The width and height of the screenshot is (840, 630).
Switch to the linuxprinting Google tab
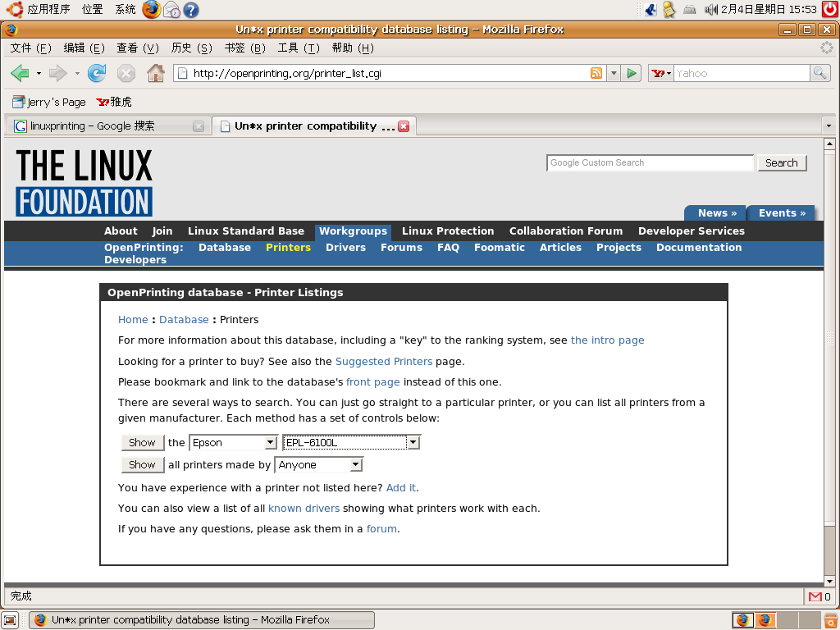click(x=107, y=126)
